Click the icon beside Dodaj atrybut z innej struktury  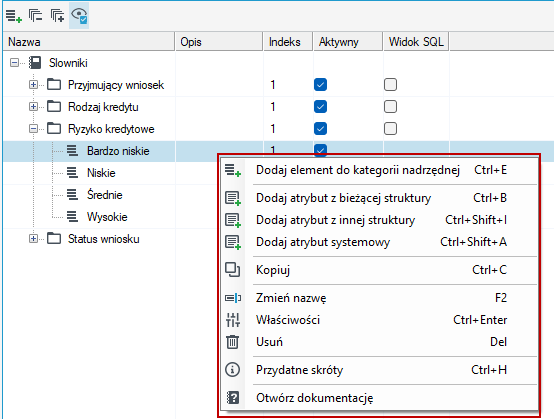click(x=233, y=220)
